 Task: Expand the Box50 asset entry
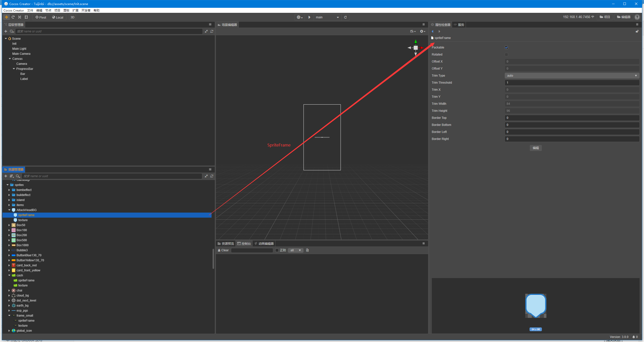point(9,225)
